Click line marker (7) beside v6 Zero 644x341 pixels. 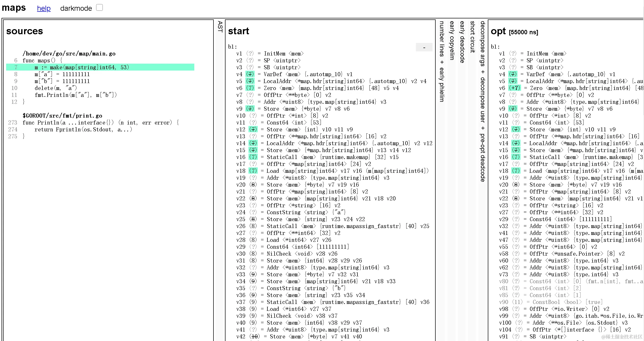(x=250, y=88)
